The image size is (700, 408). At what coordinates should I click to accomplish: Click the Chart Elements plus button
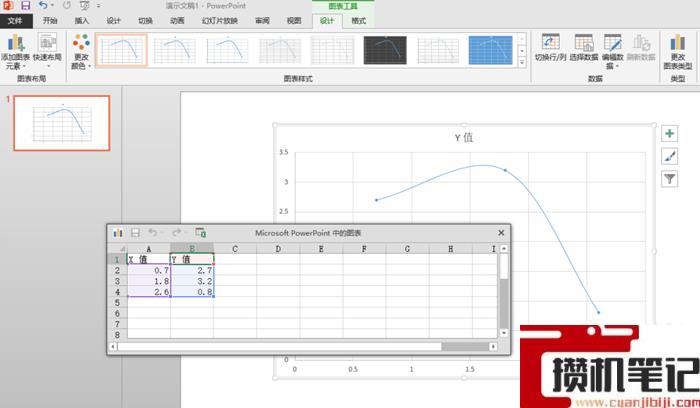tap(669, 133)
